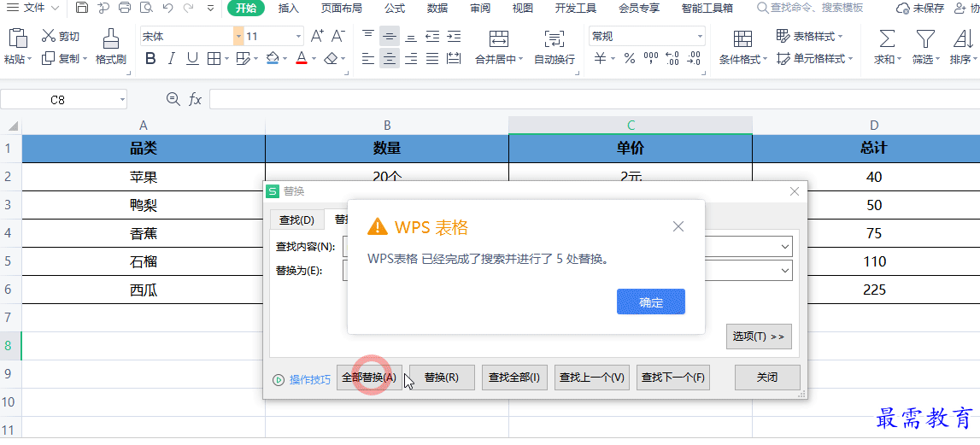Open the font name 宋体 dropdown
The image size is (980, 445).
tap(238, 36)
